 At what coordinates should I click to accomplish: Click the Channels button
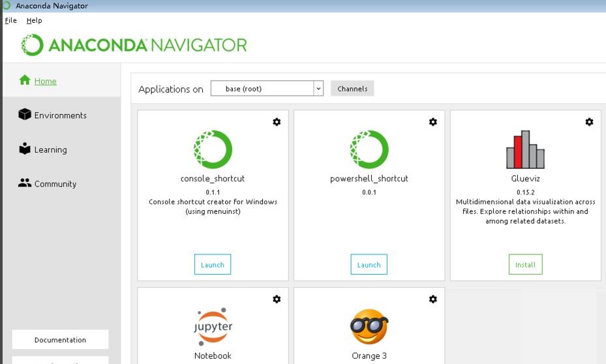352,89
